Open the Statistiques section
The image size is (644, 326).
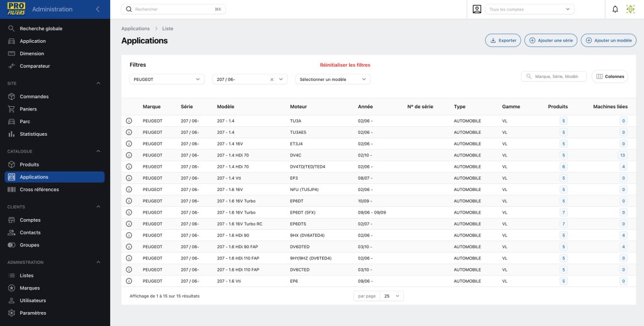(33, 134)
